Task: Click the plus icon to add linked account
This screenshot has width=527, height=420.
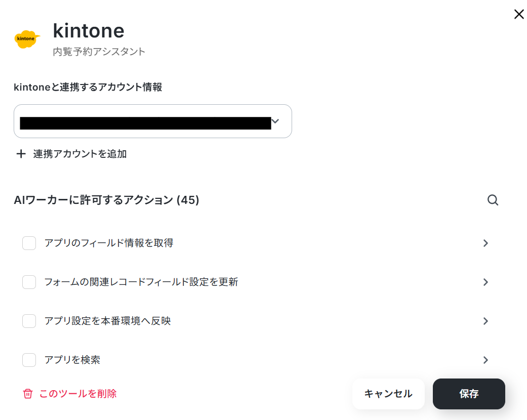Action: (21, 154)
